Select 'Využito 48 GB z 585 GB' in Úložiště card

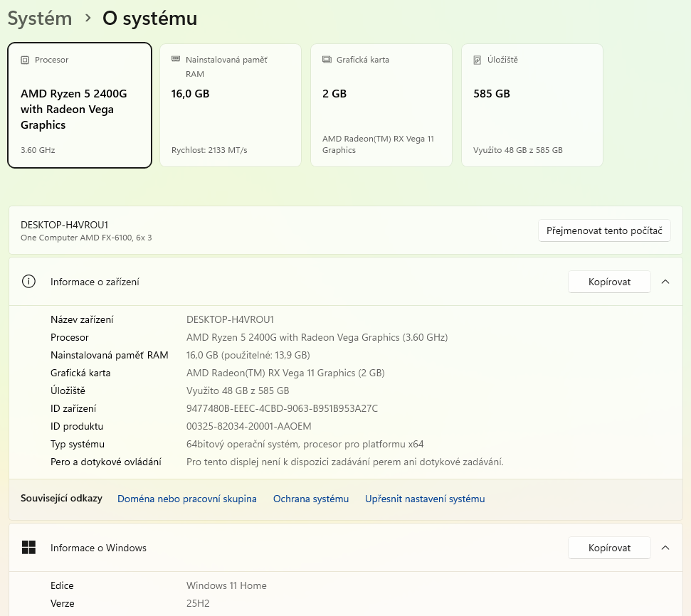pyautogui.click(x=518, y=150)
